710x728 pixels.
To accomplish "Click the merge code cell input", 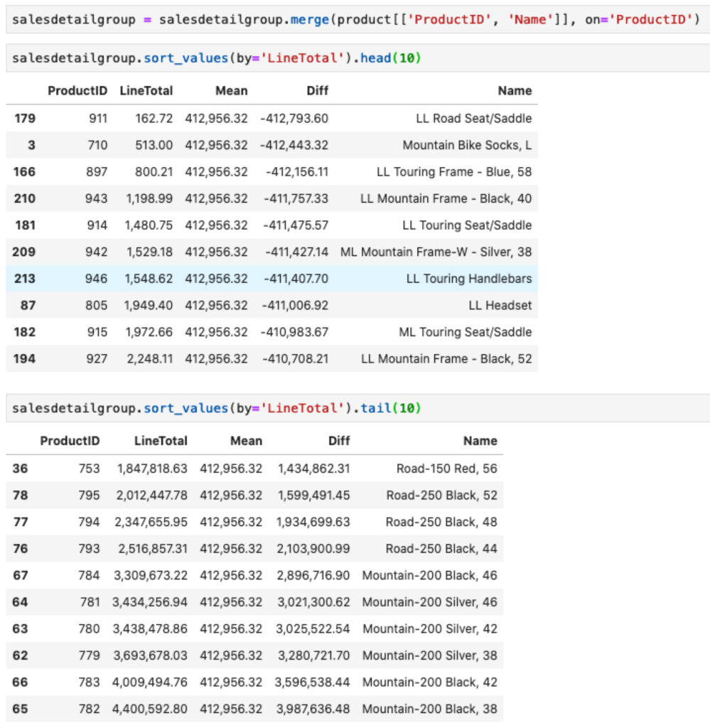I will click(357, 19).
